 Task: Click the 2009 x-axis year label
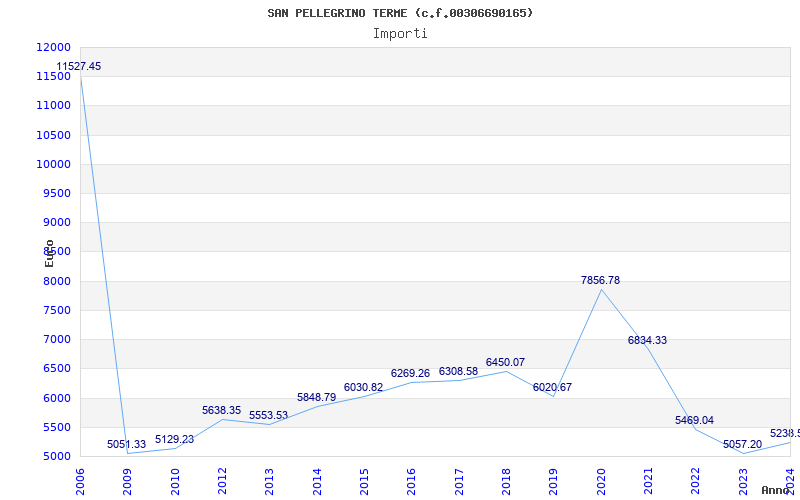coord(128,482)
